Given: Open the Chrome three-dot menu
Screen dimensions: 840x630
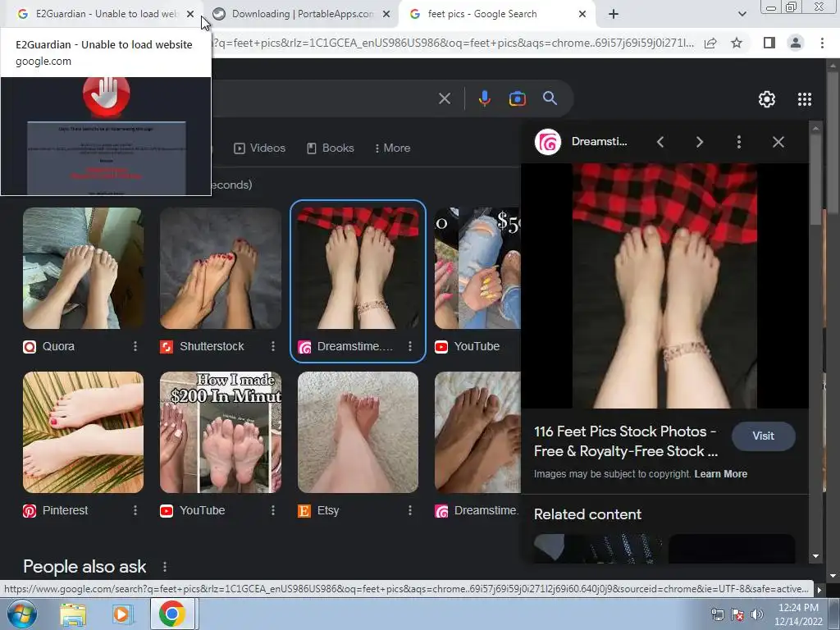Looking at the screenshot, I should pyautogui.click(x=822, y=43).
